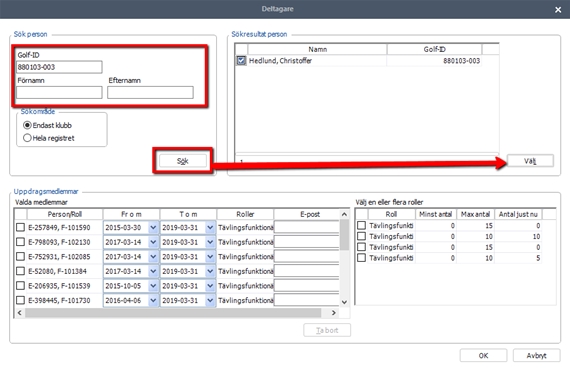Click the T o m column header
Image resolution: width=570 pixels, height=376 pixels.
click(x=188, y=214)
